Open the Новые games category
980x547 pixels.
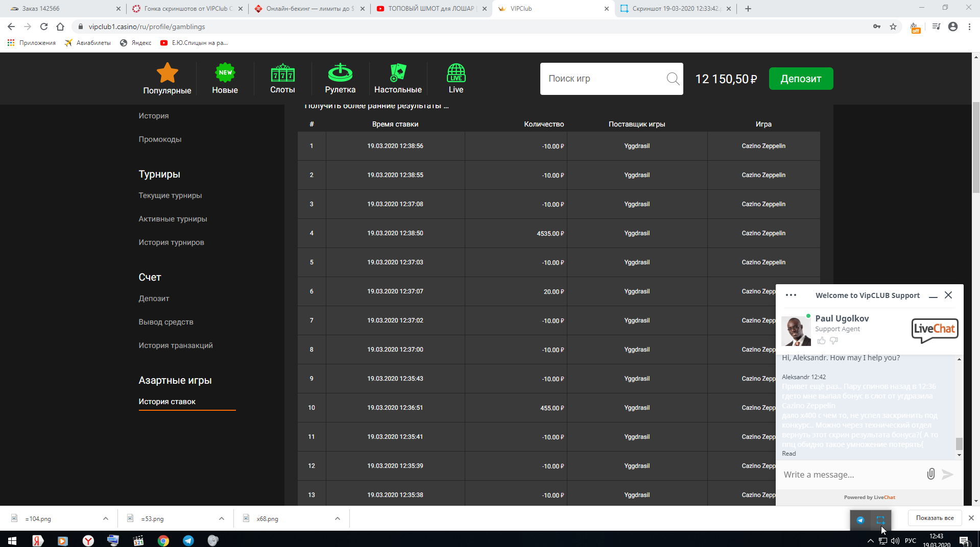(225, 79)
